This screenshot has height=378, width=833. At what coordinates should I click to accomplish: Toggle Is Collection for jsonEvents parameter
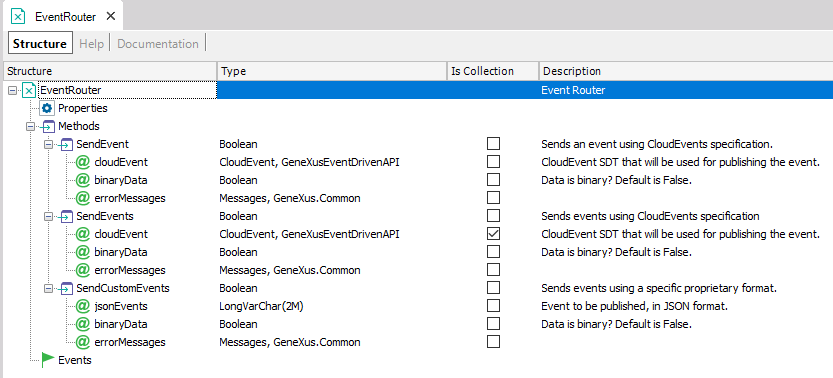click(x=493, y=306)
